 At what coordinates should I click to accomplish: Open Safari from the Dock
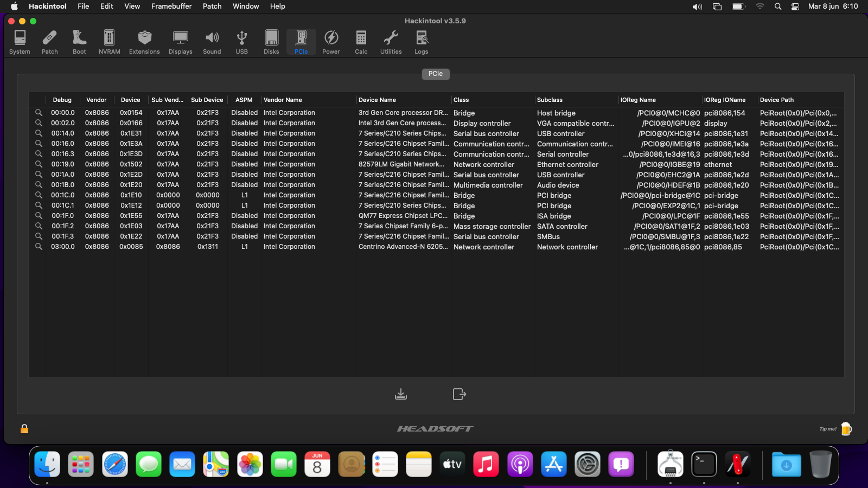coord(115,464)
